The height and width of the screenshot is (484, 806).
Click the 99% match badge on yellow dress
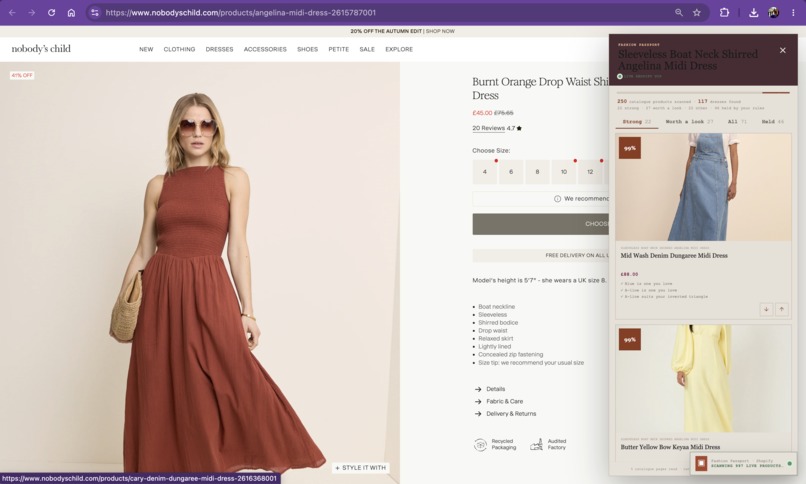point(630,340)
